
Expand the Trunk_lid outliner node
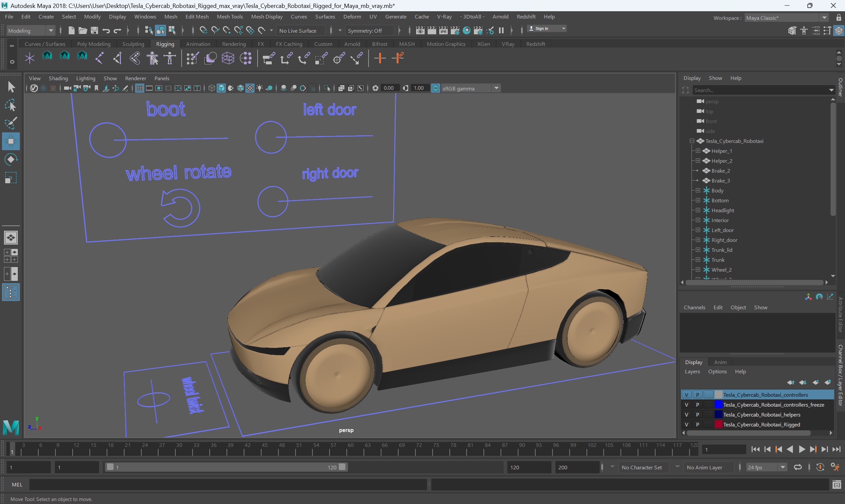tap(697, 250)
